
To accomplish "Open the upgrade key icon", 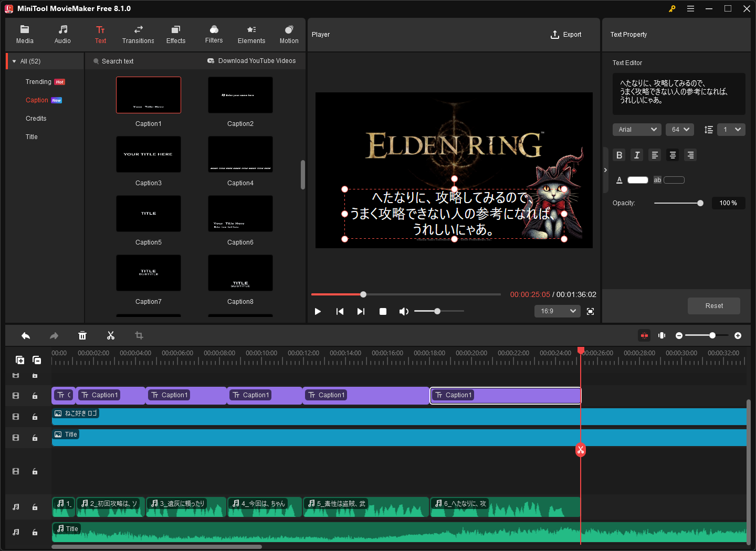I will pyautogui.click(x=672, y=9).
